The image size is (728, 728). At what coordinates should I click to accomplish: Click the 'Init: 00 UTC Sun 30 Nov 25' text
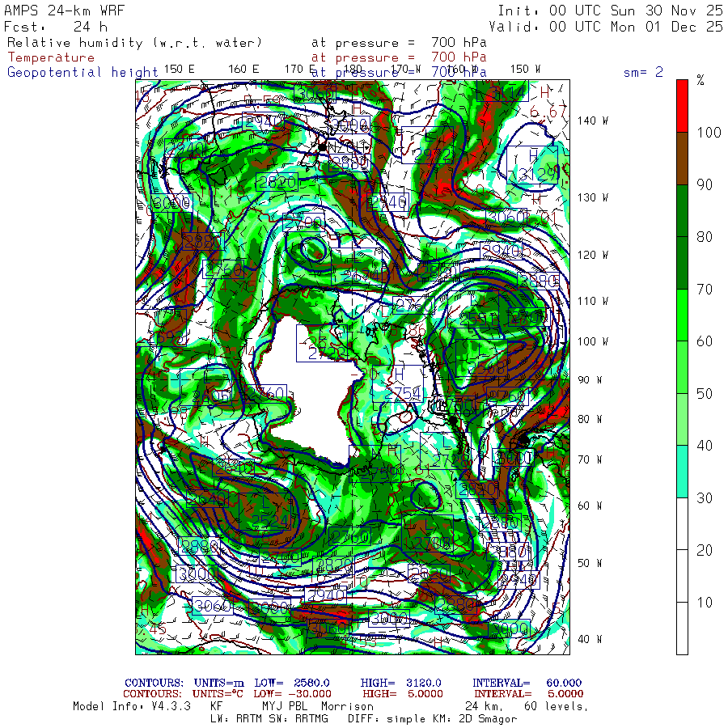click(610, 11)
